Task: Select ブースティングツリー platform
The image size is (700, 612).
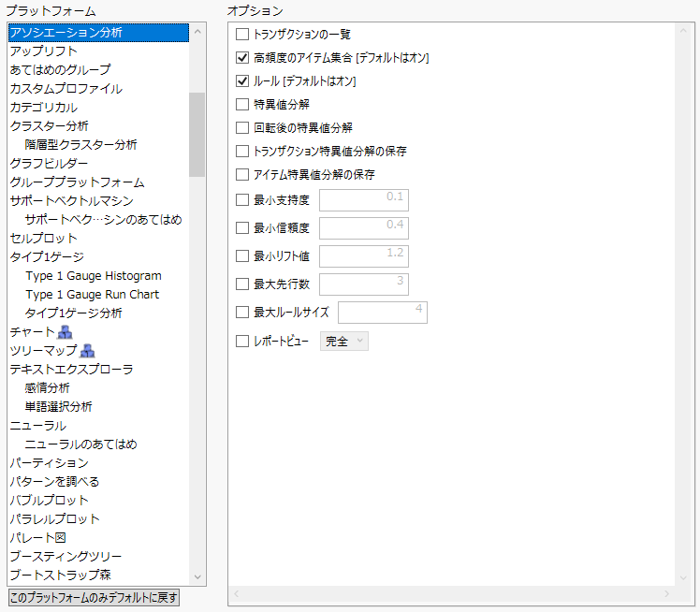Action: pos(98,557)
